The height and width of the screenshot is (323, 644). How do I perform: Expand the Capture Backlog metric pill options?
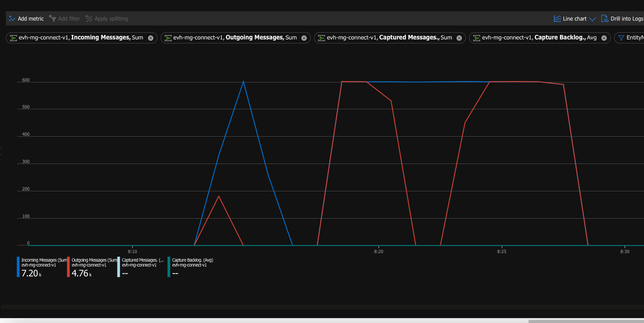538,38
